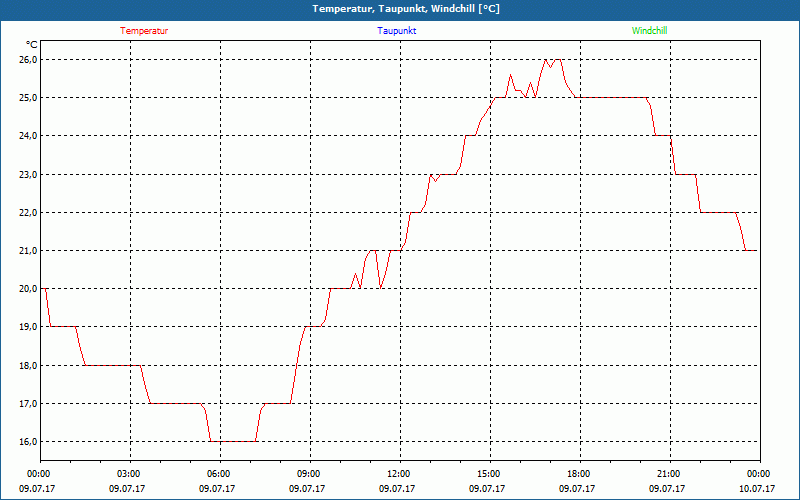This screenshot has height=500, width=800.
Task: Click the '26,0' y-axis value
Action: 29,60
